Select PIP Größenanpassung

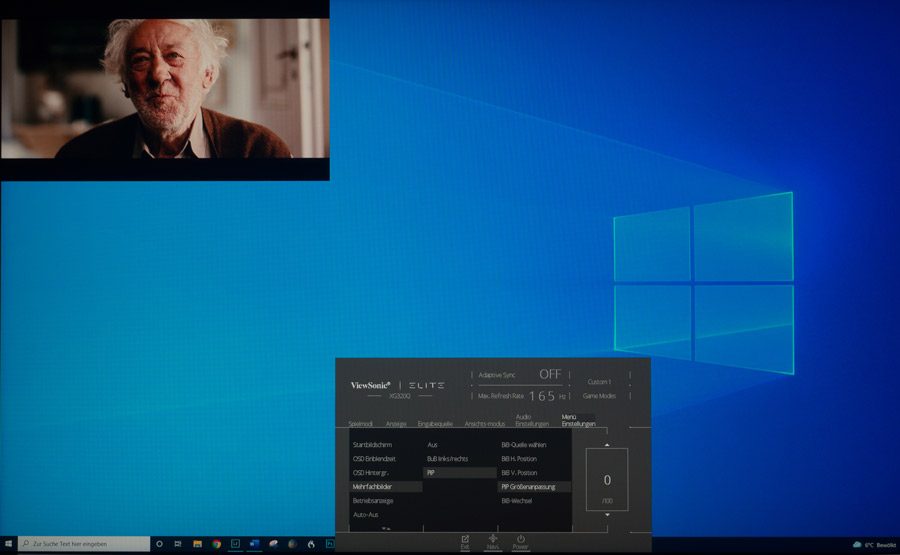click(534, 487)
